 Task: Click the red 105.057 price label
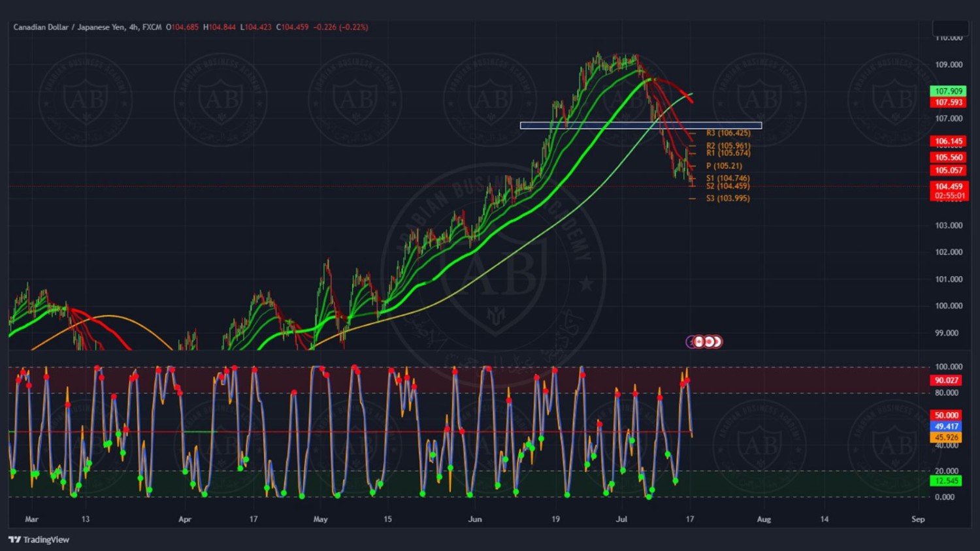pyautogui.click(x=948, y=170)
